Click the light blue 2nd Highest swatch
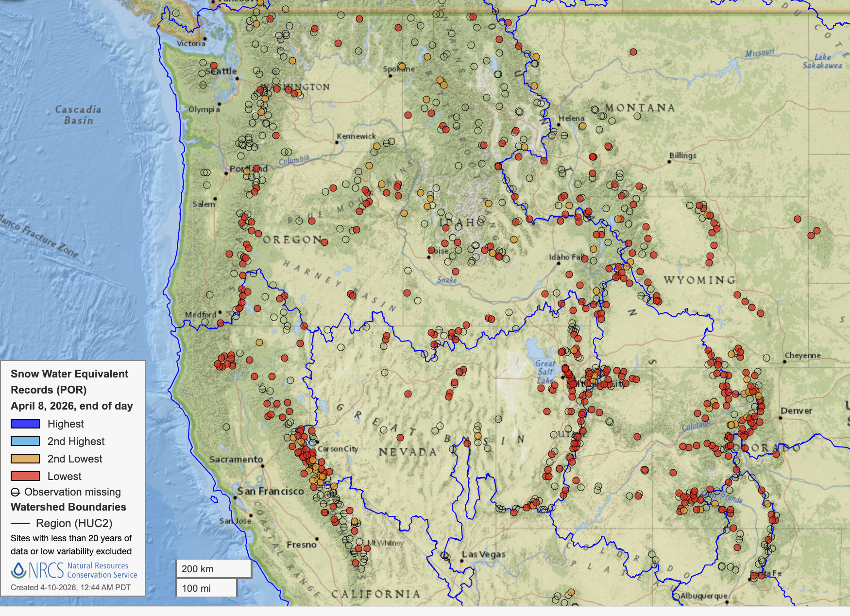The width and height of the screenshot is (850, 616). [x=25, y=441]
